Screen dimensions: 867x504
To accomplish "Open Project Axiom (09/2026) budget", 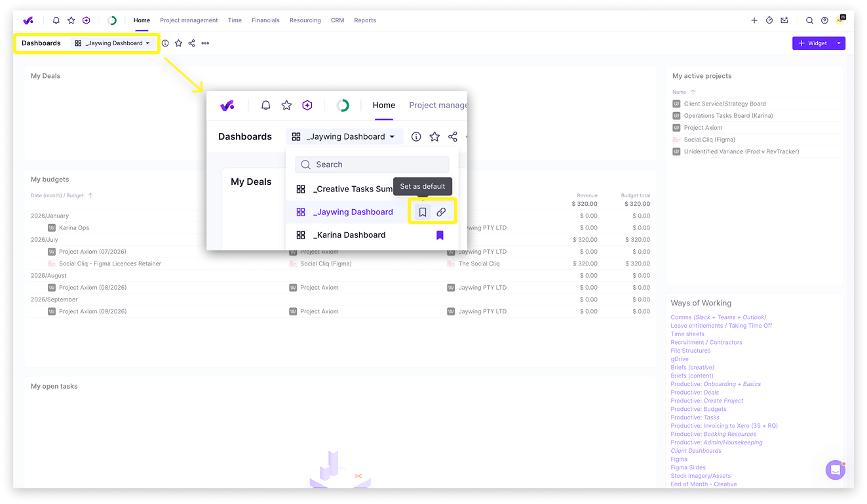I will tap(92, 312).
